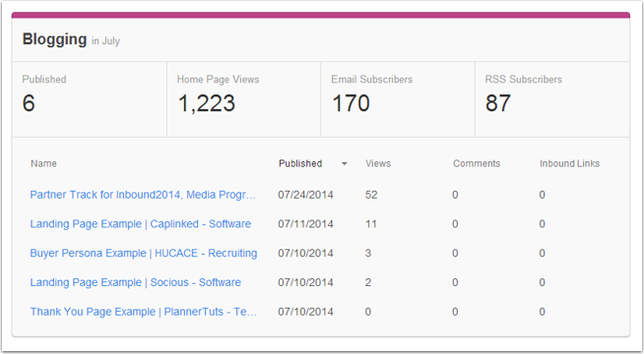The image size is (644, 354).
Task: Click views value of the PlannerTuts post
Action: [x=368, y=312]
